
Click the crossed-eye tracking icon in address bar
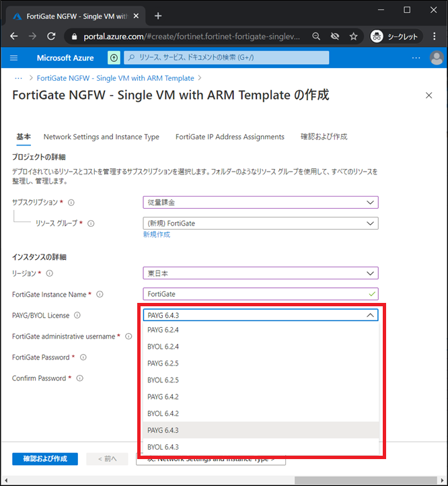pos(334,36)
